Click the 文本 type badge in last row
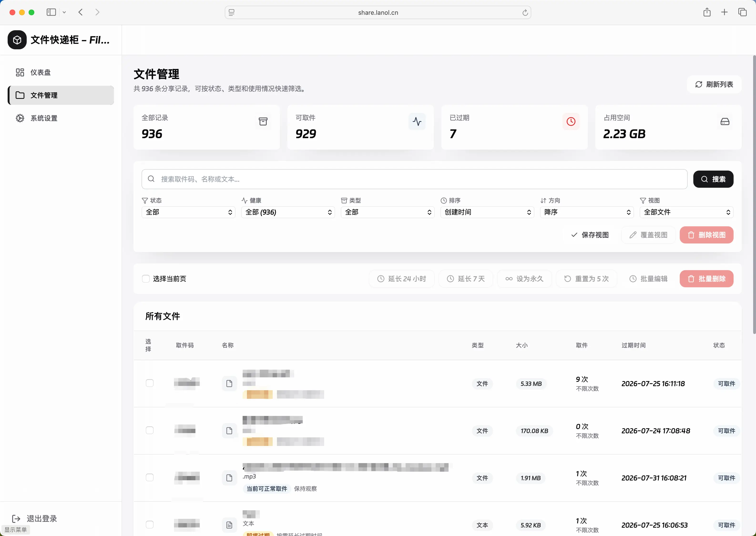This screenshot has width=756, height=536. pyautogui.click(x=482, y=526)
